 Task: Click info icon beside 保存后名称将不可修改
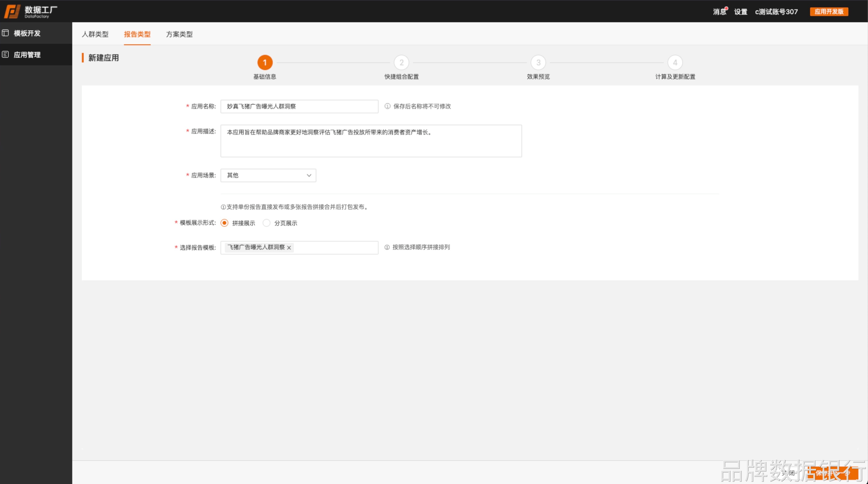(388, 106)
